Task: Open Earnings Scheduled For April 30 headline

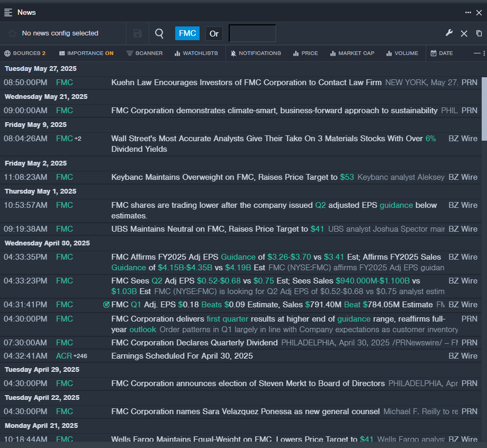Action: click(x=182, y=356)
